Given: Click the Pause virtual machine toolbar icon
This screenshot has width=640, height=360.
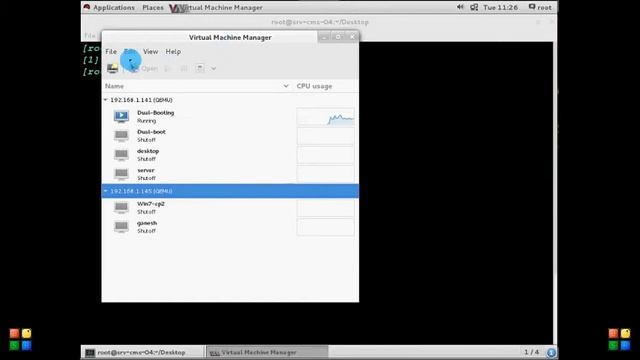Looking at the screenshot, I should (184, 68).
